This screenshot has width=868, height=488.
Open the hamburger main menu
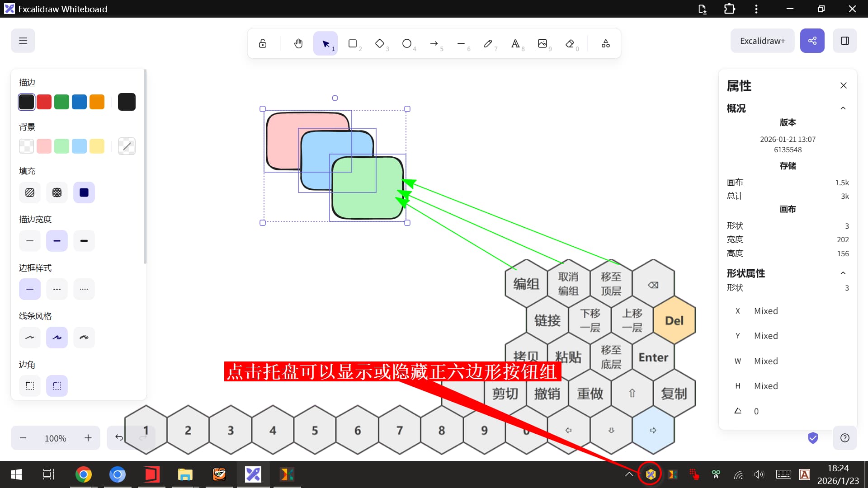(23, 41)
